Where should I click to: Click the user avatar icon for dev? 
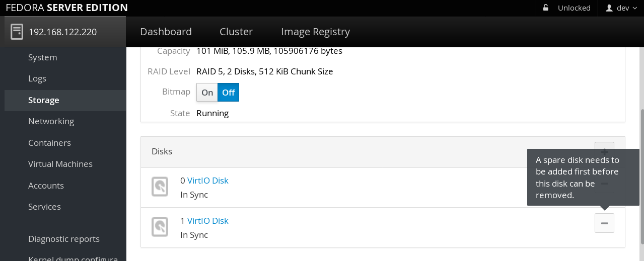609,8
